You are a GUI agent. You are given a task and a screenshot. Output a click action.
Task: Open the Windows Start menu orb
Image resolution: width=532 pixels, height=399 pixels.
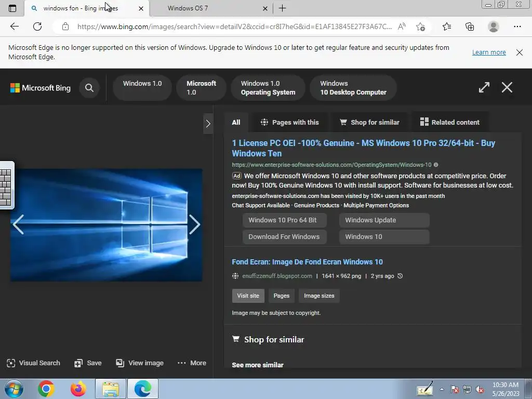point(14,389)
